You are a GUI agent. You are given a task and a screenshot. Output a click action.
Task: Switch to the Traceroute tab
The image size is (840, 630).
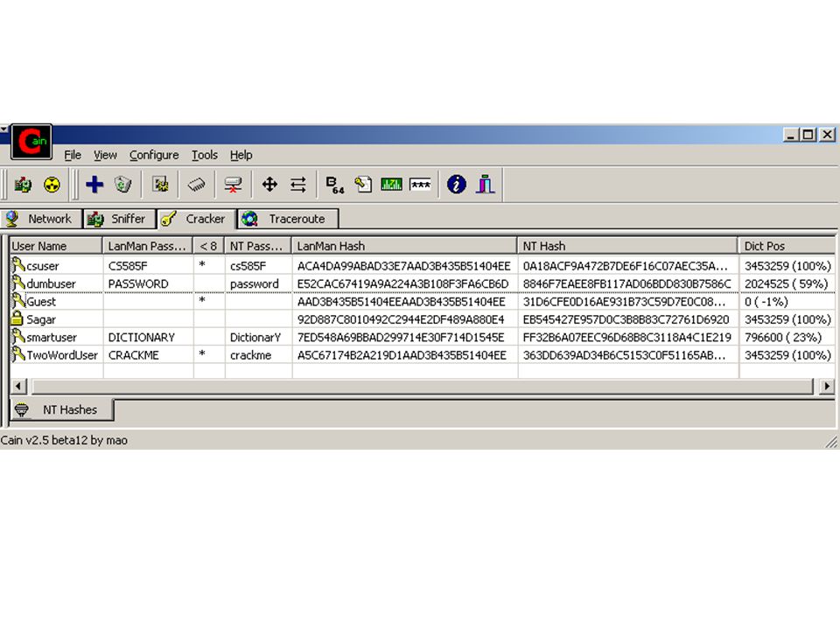click(288, 219)
